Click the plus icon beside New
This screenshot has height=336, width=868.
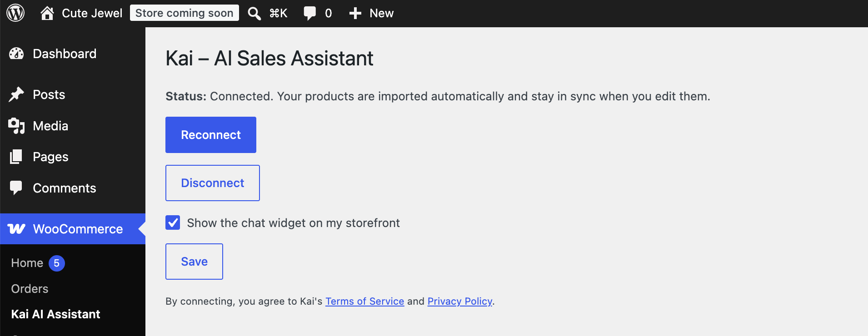click(x=355, y=13)
